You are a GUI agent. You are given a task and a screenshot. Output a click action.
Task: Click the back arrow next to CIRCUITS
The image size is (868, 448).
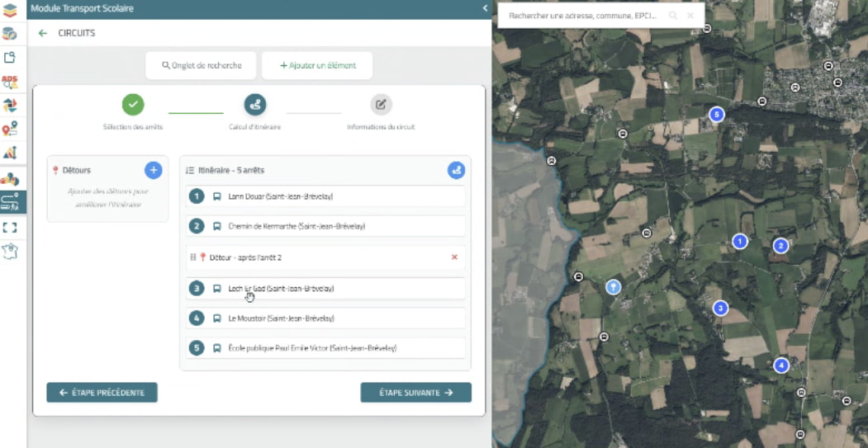[x=43, y=33]
